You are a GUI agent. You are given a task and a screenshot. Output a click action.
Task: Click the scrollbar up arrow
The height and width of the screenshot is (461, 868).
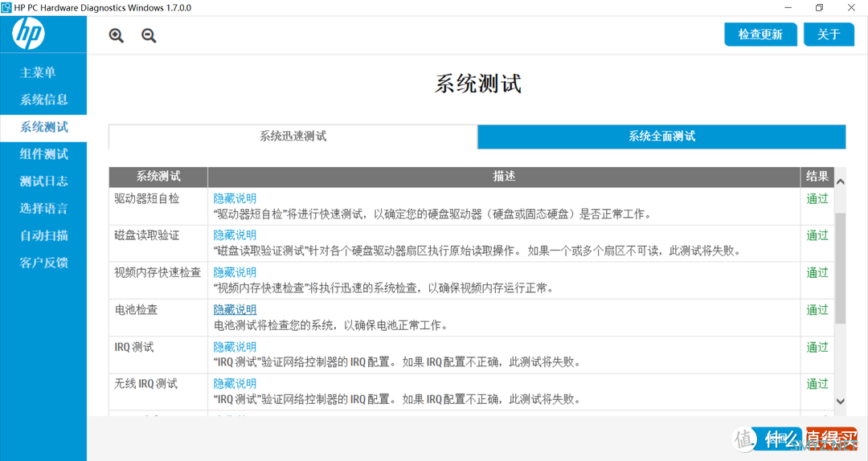[x=841, y=182]
